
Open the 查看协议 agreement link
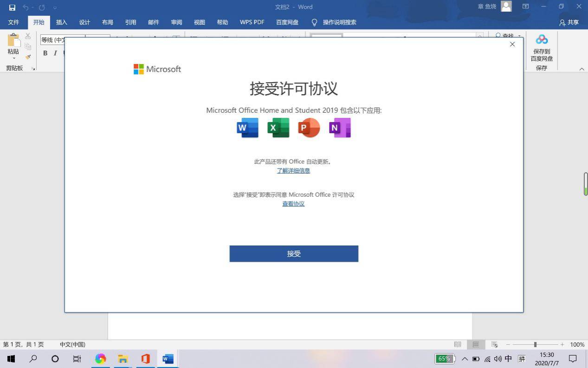click(x=293, y=204)
